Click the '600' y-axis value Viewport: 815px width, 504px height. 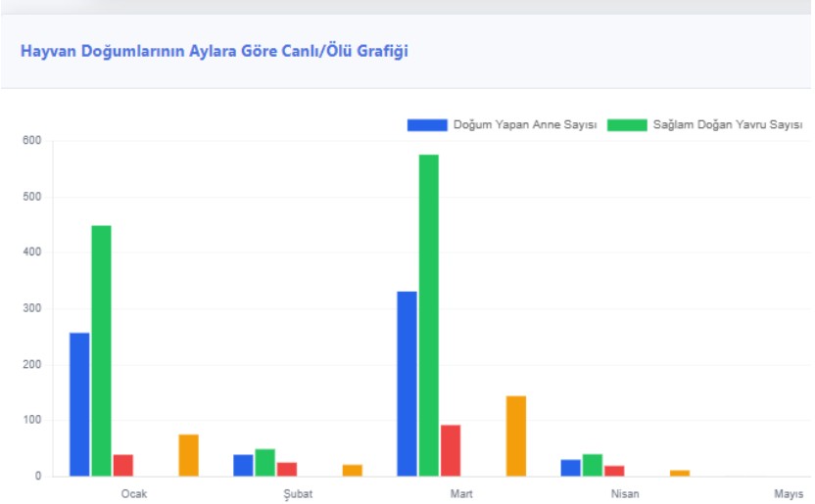(31, 140)
